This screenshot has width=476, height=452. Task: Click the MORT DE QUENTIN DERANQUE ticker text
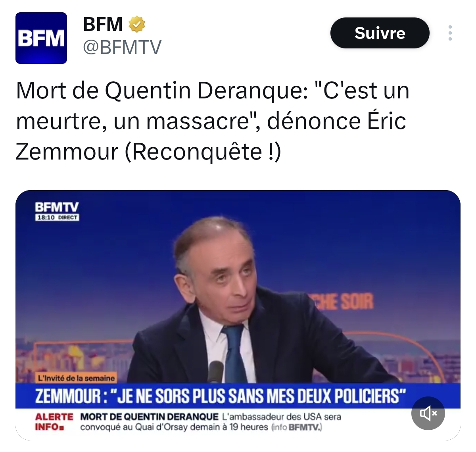pos(149,417)
